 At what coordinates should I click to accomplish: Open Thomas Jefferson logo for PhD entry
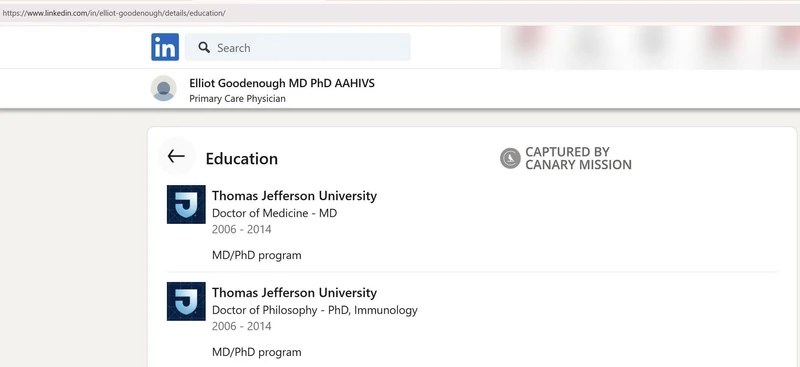tap(186, 301)
